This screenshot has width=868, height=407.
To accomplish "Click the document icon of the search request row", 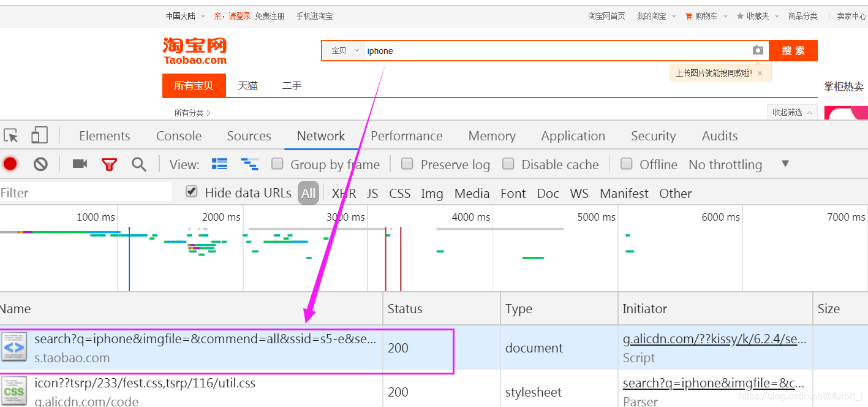I will [14, 347].
